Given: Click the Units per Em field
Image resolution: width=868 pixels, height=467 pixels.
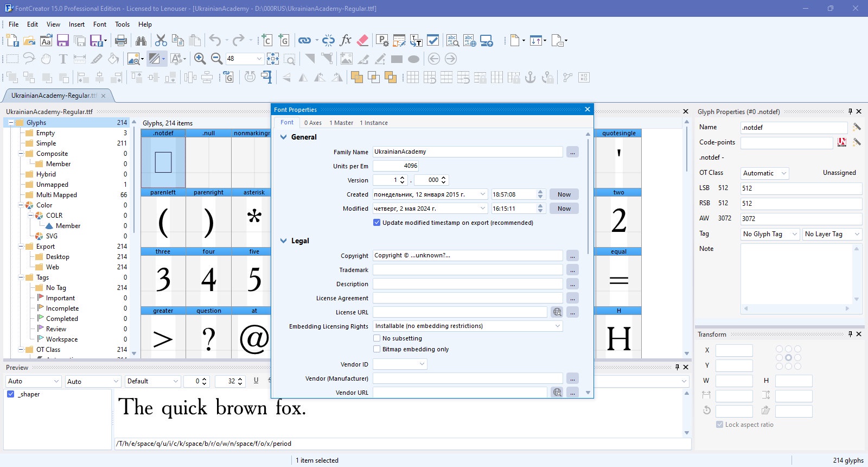Looking at the screenshot, I should point(396,166).
